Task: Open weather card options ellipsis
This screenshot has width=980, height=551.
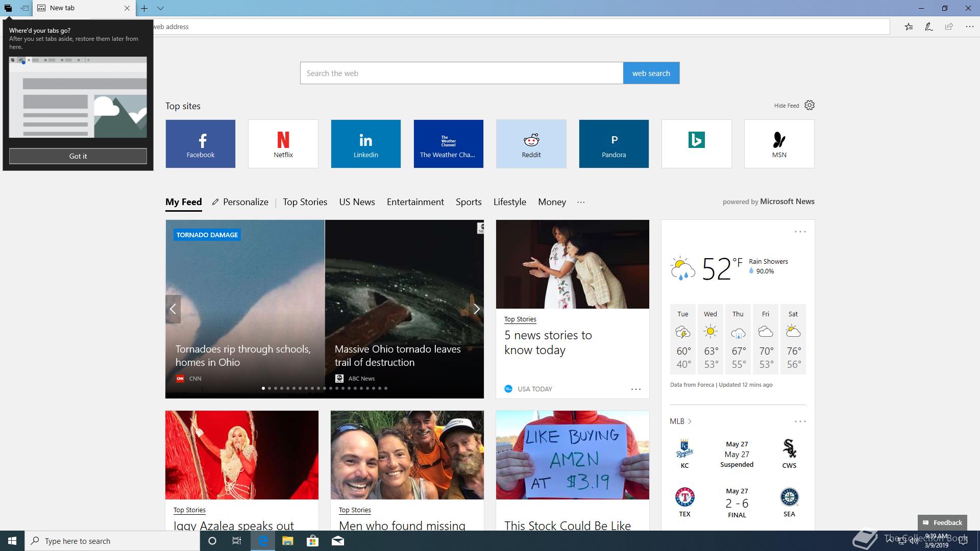Action: [x=800, y=232]
